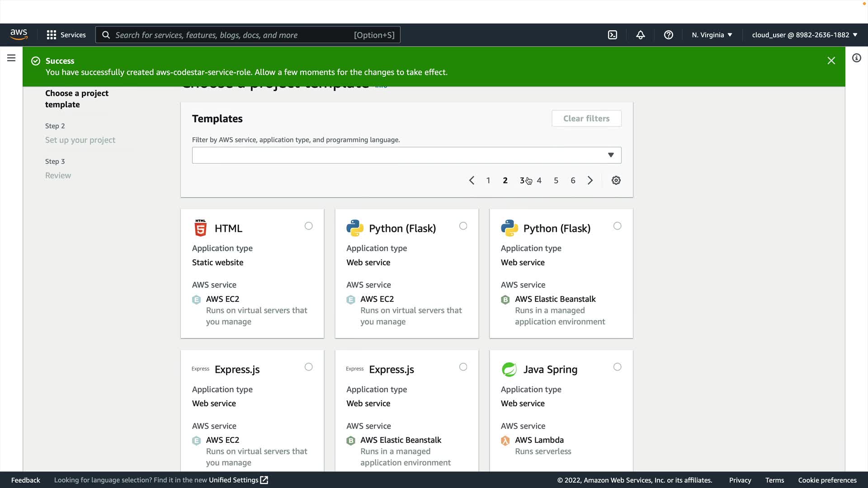This screenshot has width=868, height=488.
Task: Open the AWS CloudShell icon
Action: point(612,35)
